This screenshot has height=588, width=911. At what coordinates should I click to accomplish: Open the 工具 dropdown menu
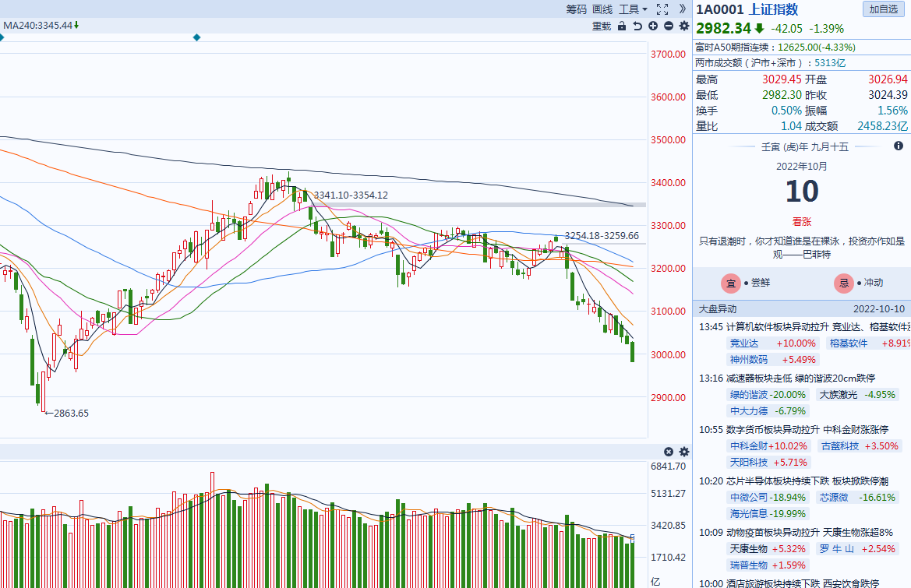tap(633, 9)
